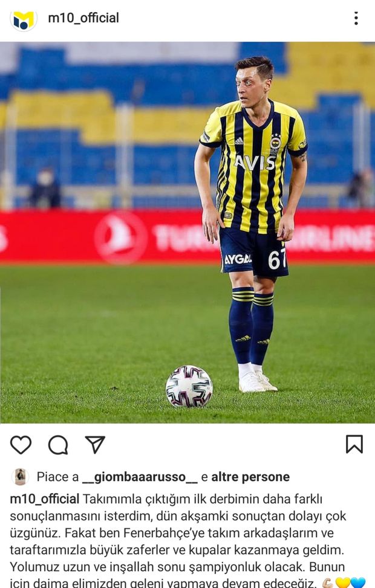Tap the yellow heart emoji in caption
The image size is (375, 588).
pyautogui.click(x=343, y=583)
